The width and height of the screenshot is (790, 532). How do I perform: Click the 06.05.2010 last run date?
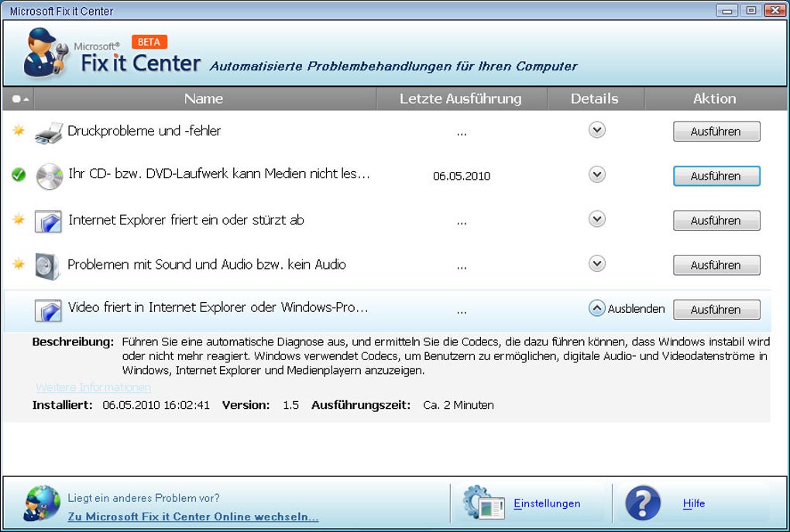tap(462, 176)
